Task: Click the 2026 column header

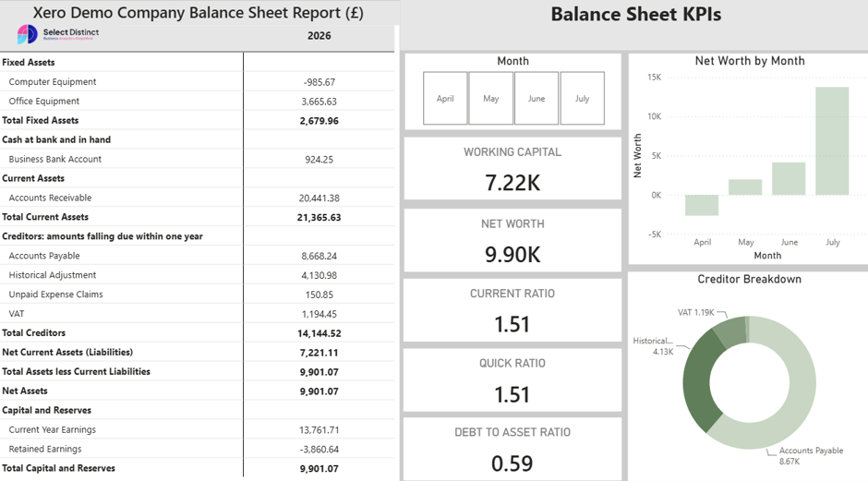Action: [x=319, y=35]
